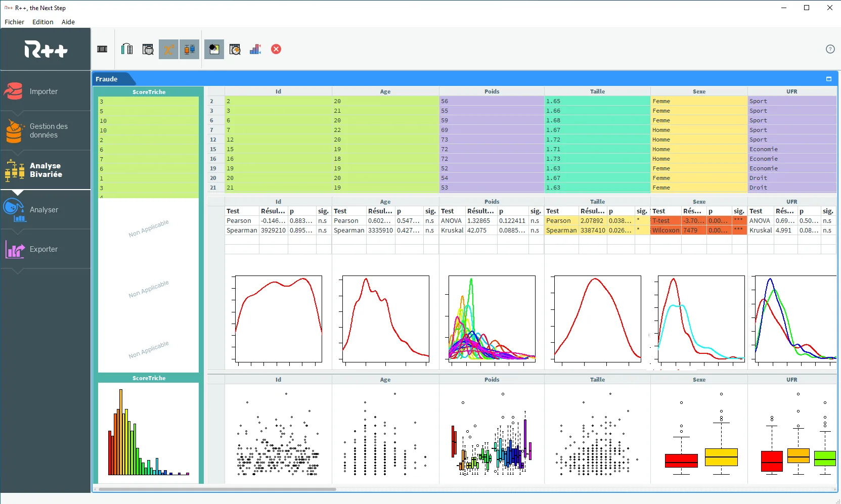This screenshot has width=841, height=504.
Task: Click the Spearman row under Taille
Action: point(597,231)
